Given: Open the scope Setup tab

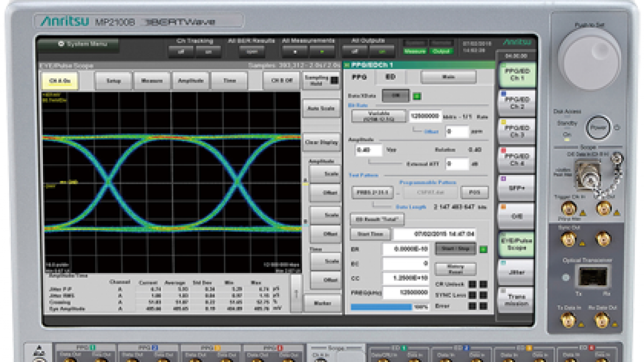Looking at the screenshot, I should (x=113, y=81).
